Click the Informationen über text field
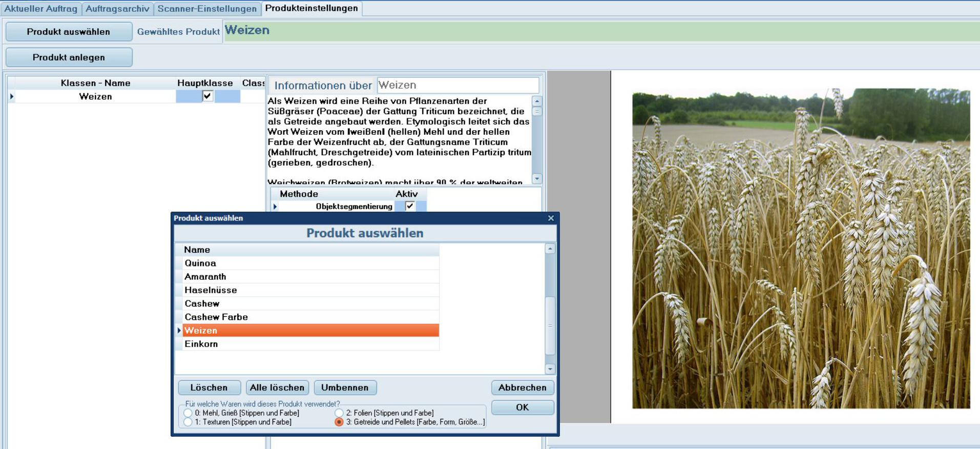Image resolution: width=980 pixels, height=449 pixels. [457, 85]
